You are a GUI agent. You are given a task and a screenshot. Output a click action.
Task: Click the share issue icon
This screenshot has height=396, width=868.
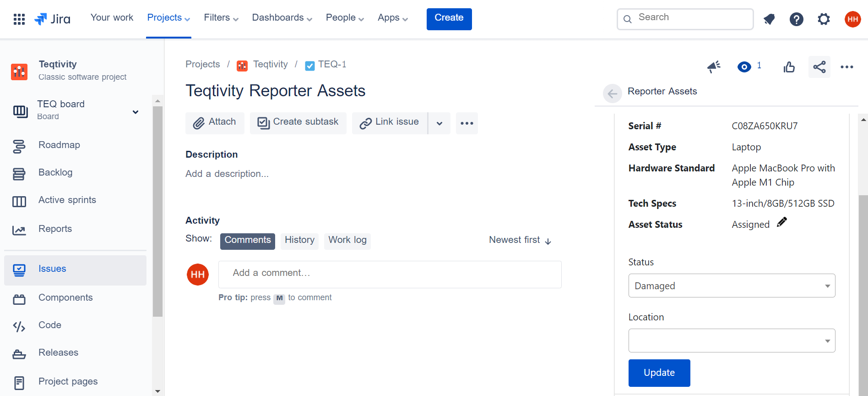[819, 67]
